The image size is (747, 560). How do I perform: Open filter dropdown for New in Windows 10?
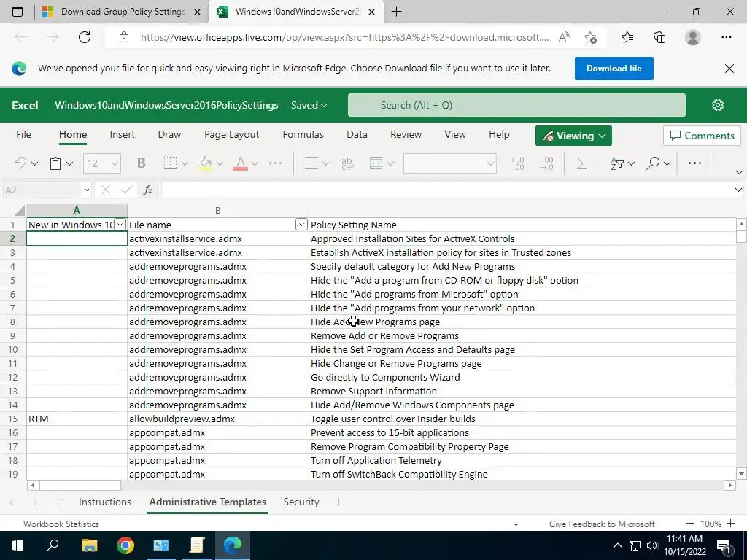click(x=120, y=225)
